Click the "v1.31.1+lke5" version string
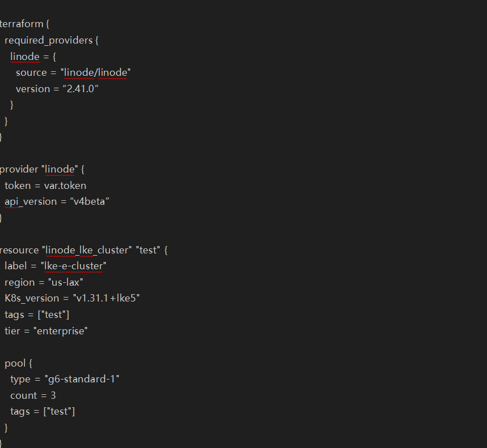 point(106,298)
